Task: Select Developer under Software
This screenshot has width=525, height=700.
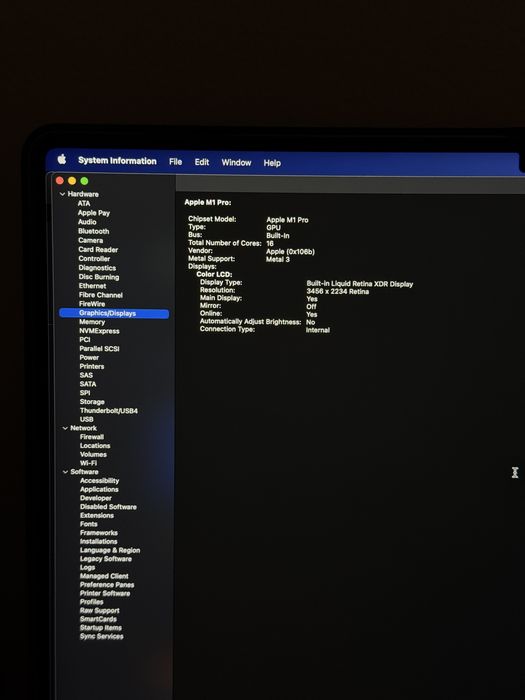Action: (x=96, y=498)
